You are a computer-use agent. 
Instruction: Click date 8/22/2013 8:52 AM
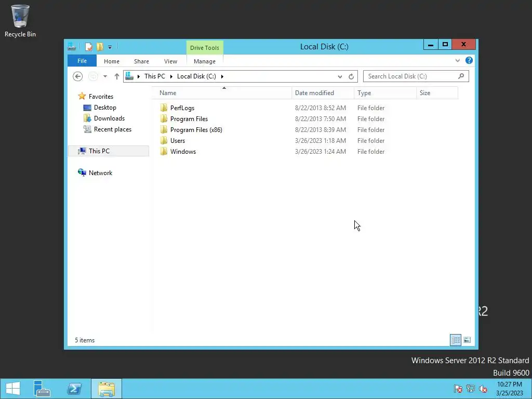(320, 108)
